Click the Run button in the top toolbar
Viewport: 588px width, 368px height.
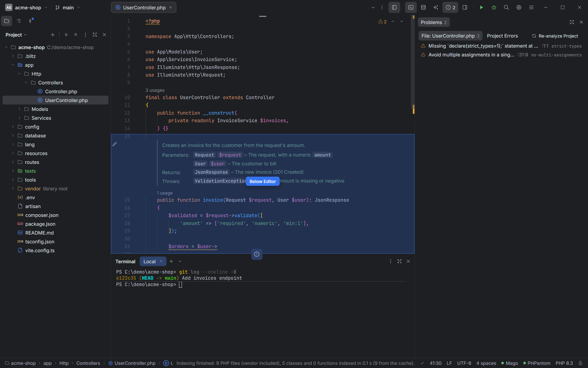pos(481,7)
